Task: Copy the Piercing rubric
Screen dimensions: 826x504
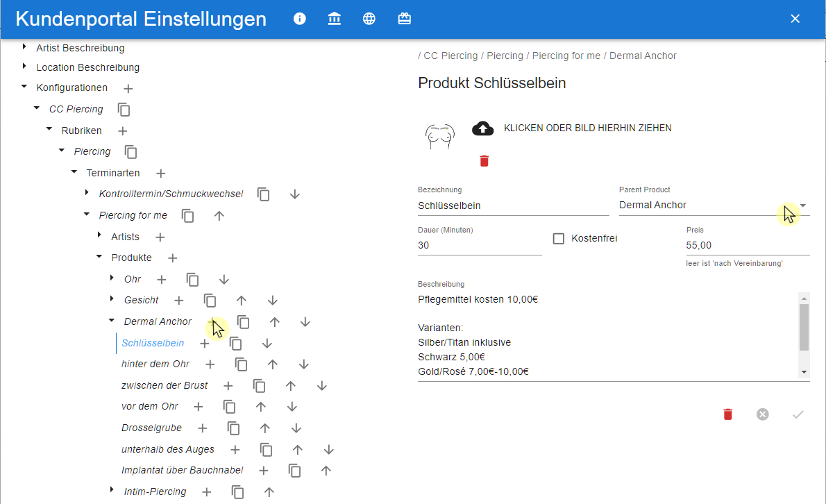Action: pos(130,152)
